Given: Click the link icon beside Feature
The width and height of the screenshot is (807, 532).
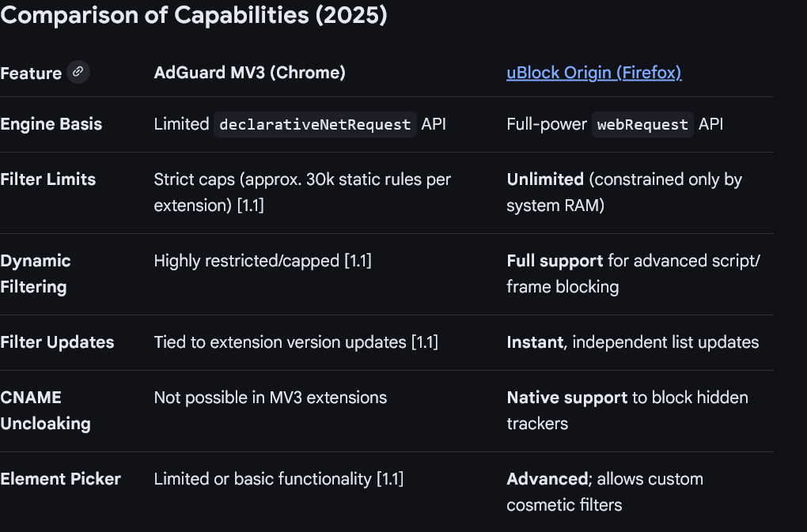Looking at the screenshot, I should (78, 72).
